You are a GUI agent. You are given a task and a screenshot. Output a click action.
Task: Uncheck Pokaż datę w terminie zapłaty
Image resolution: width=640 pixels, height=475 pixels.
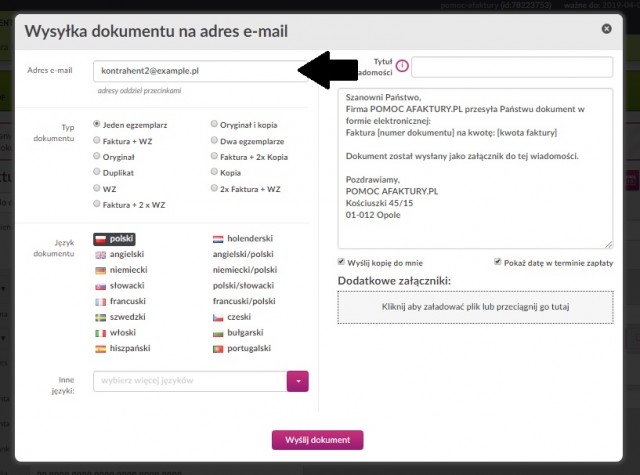(498, 262)
